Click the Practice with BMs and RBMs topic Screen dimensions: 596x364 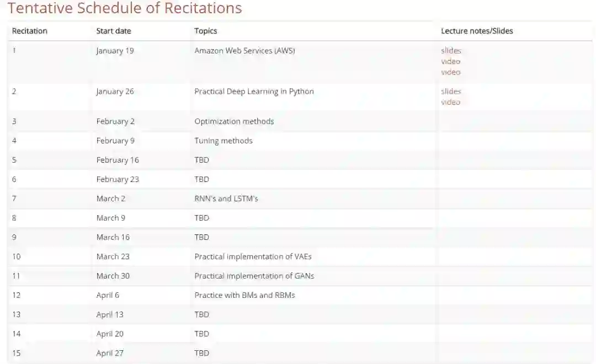pyautogui.click(x=244, y=295)
